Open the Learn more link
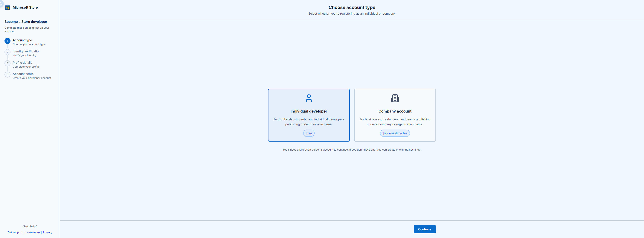Viewport: 644px width, 238px height. [33, 233]
